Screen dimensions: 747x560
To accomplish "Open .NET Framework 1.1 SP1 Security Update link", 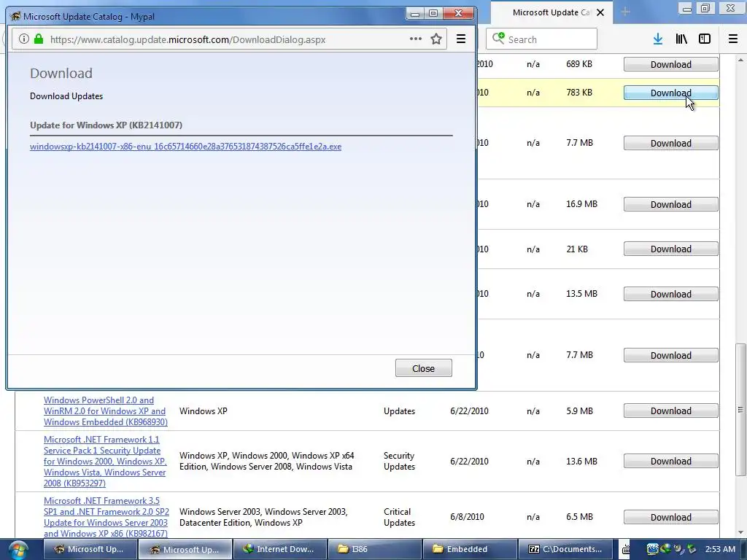I will [105, 462].
